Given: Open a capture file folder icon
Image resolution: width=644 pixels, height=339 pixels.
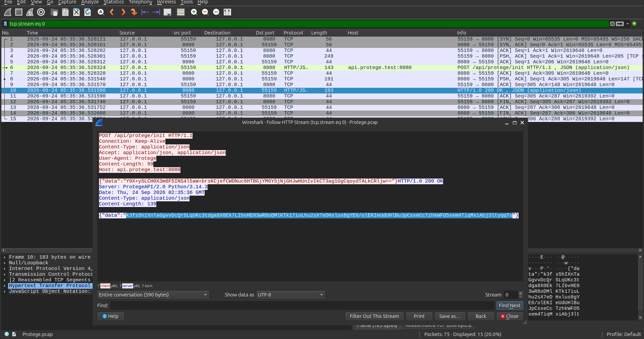Looking at the screenshot, I should pyautogui.click(x=54, y=12).
